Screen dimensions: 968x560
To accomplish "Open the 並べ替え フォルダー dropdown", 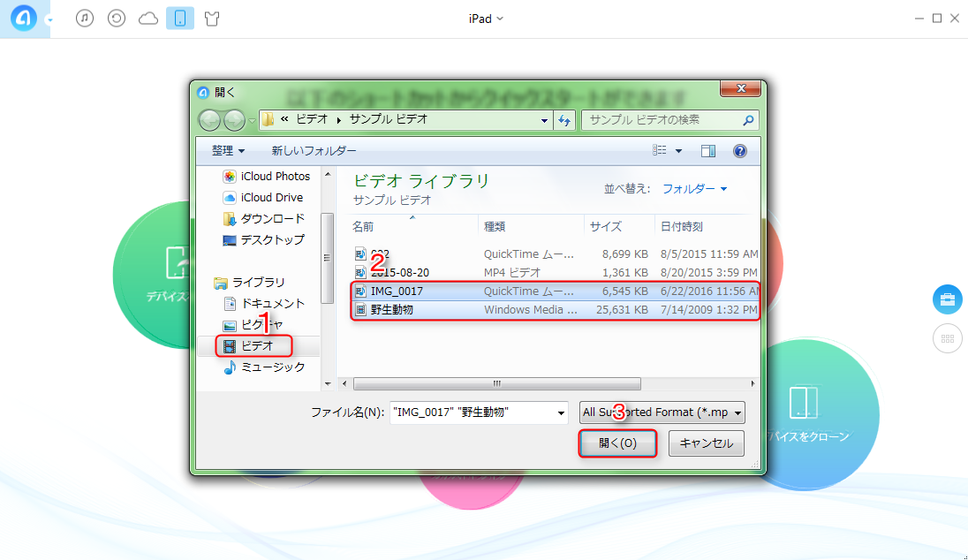I will click(694, 189).
